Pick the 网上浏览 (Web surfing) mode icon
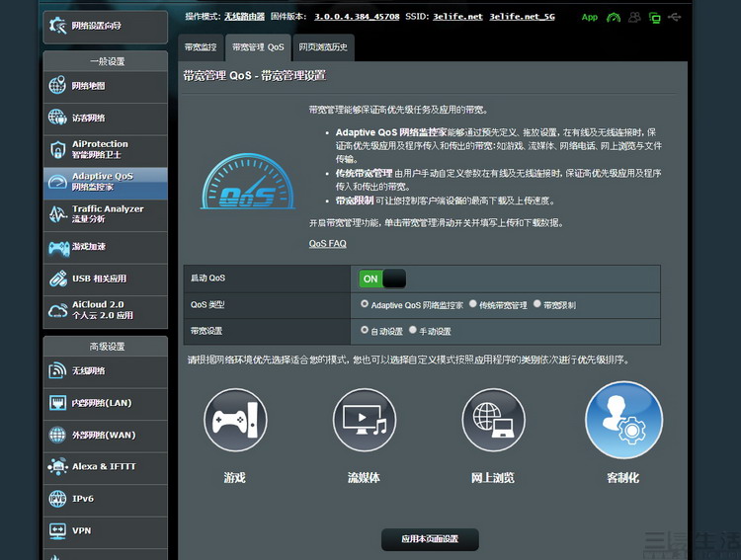The width and height of the screenshot is (741, 560). [493, 424]
